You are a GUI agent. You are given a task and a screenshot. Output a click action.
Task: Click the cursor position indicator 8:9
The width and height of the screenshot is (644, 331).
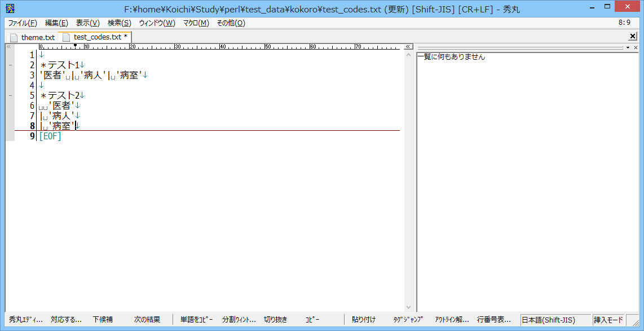[624, 23]
